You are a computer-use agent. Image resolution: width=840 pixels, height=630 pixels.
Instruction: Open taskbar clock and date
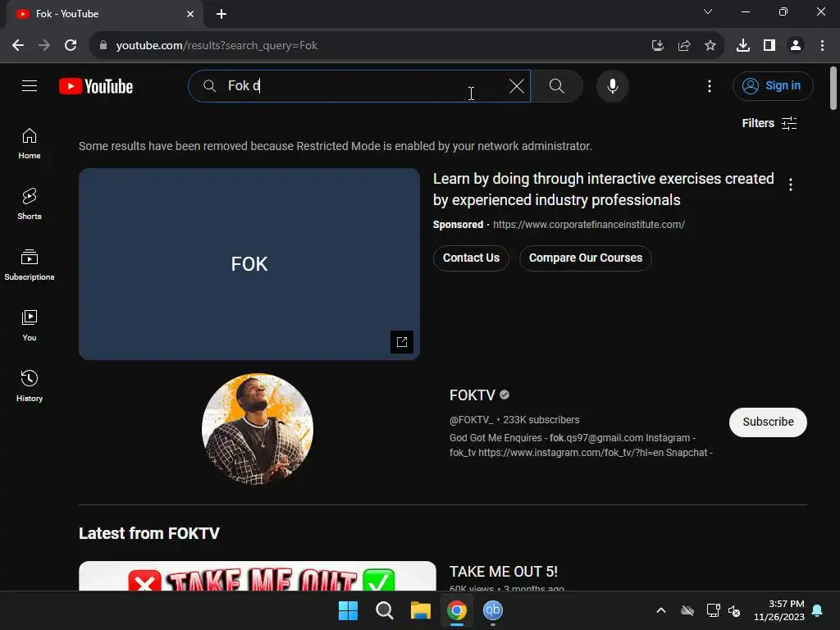tap(779, 610)
